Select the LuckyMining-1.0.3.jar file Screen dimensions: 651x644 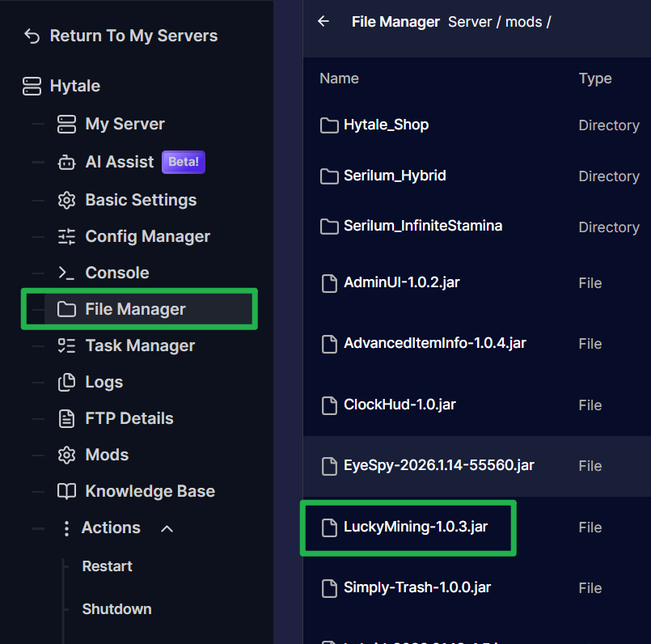(x=415, y=527)
